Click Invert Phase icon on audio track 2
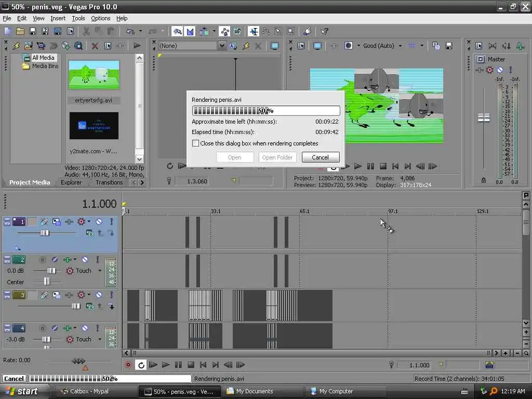The width and height of the screenshot is (532, 399). [x=55, y=260]
